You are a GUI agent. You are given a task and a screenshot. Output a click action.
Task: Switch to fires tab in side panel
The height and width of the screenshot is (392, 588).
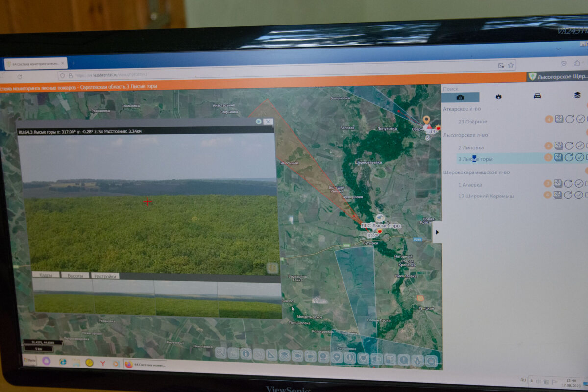[x=498, y=96]
